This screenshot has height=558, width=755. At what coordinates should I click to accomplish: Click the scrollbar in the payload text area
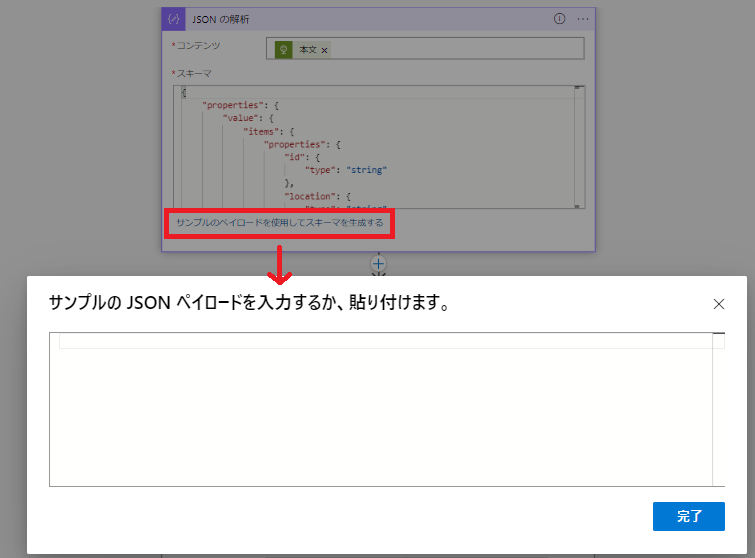(718, 409)
